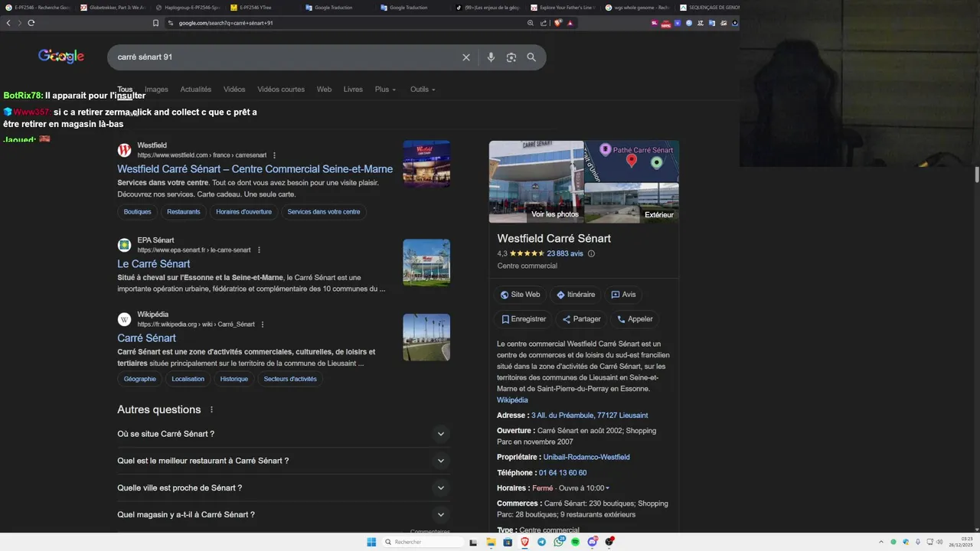Screen dimensions: 980x551
Task: Select the 'Restaurants' sitelink chip
Action: pos(184,212)
